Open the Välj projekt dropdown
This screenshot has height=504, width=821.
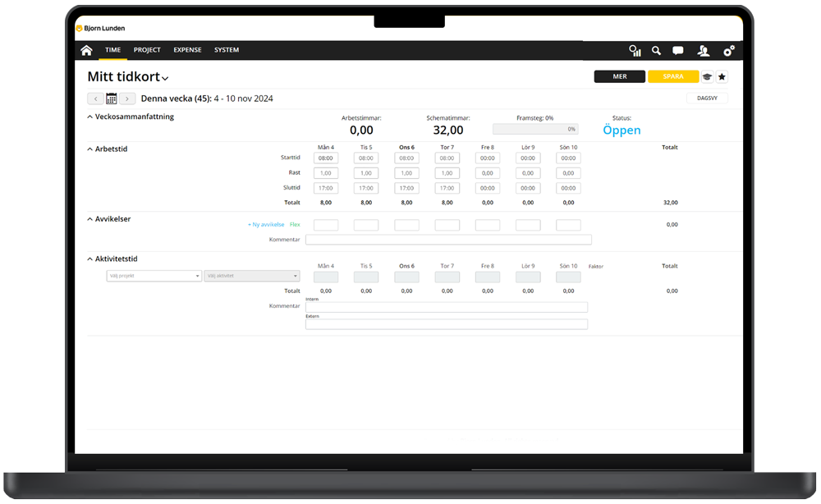pyautogui.click(x=154, y=277)
